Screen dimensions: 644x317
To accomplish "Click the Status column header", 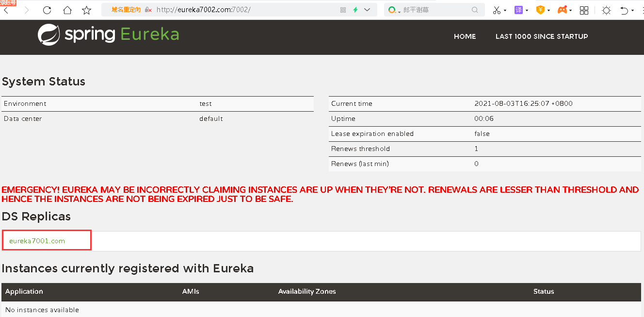I will (544, 291).
